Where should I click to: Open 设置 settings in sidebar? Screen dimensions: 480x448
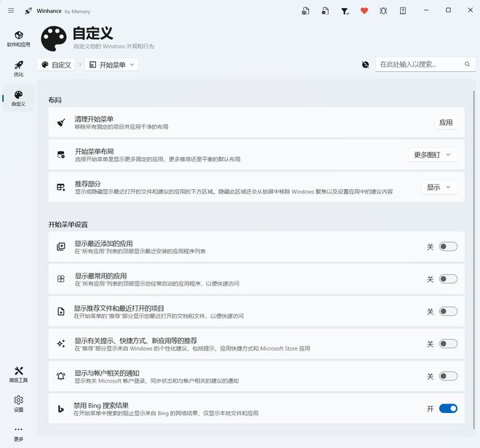pos(19,404)
